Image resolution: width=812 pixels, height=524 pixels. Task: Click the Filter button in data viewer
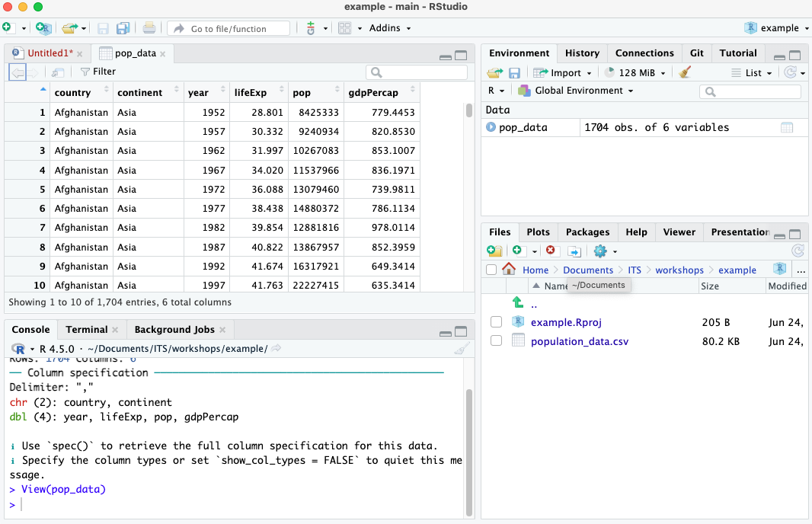(98, 72)
